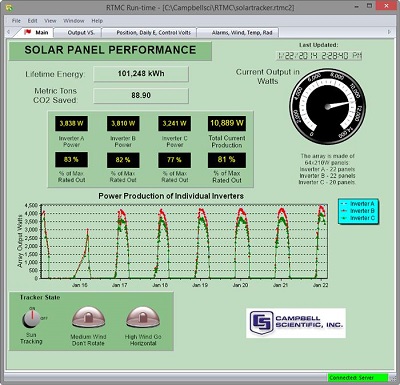The height and width of the screenshot is (385, 400).
Task: Open the View menu
Action: click(x=50, y=21)
